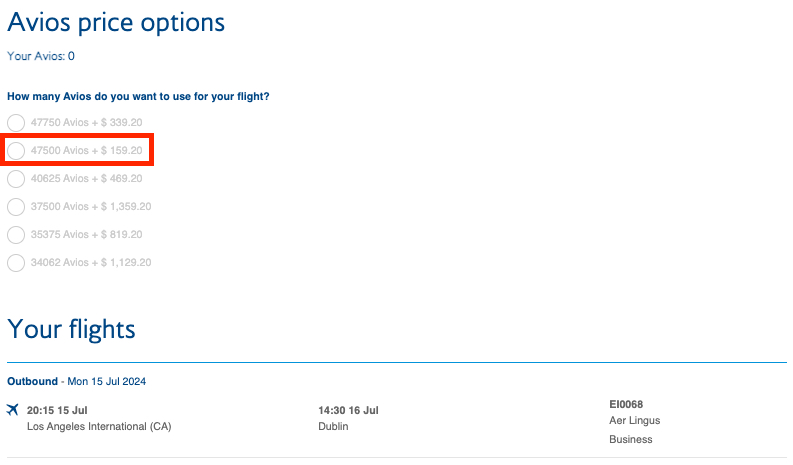Choose the 35375 Avios + $819.20 option
Viewport: 793px width, 465px height.
coord(16,235)
